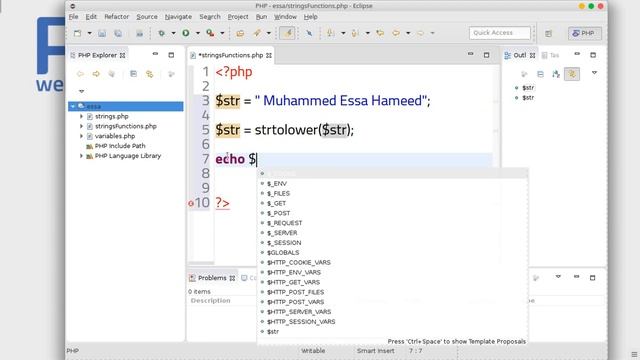The height and width of the screenshot is (360, 640).
Task: Click the Quick Access search field
Action: click(x=500, y=33)
